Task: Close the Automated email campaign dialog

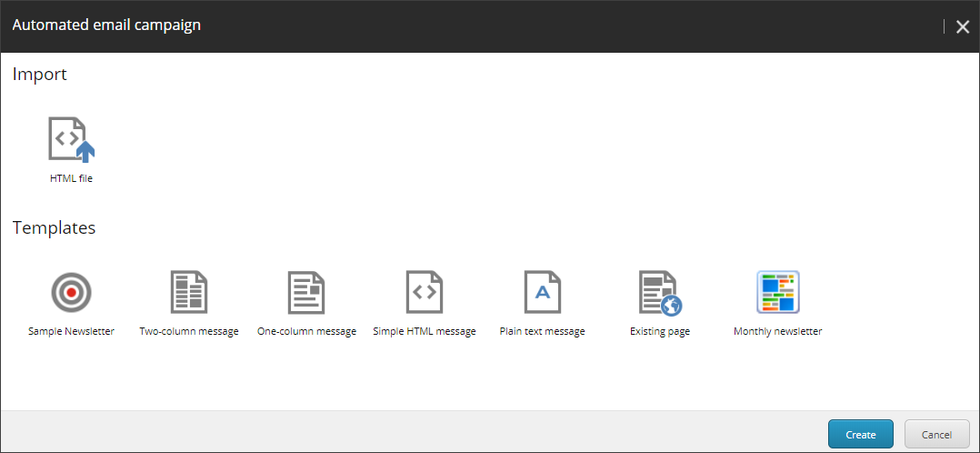Action: [963, 26]
